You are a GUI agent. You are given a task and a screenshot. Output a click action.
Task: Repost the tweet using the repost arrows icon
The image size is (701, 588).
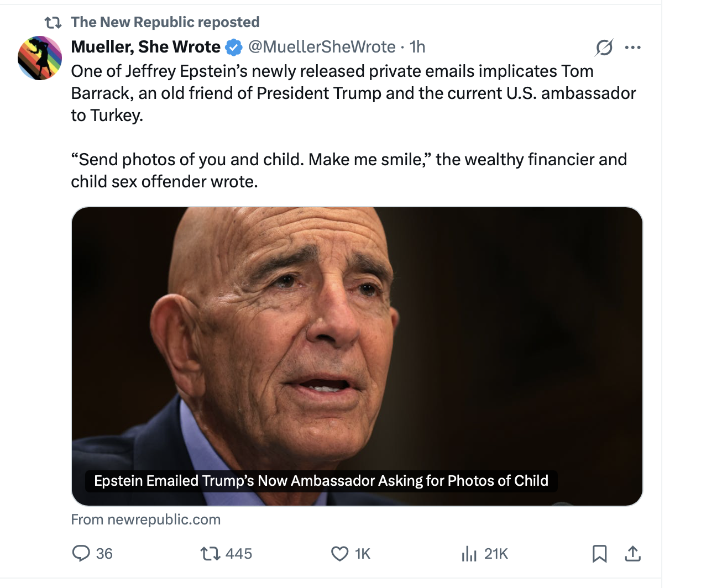(x=210, y=553)
